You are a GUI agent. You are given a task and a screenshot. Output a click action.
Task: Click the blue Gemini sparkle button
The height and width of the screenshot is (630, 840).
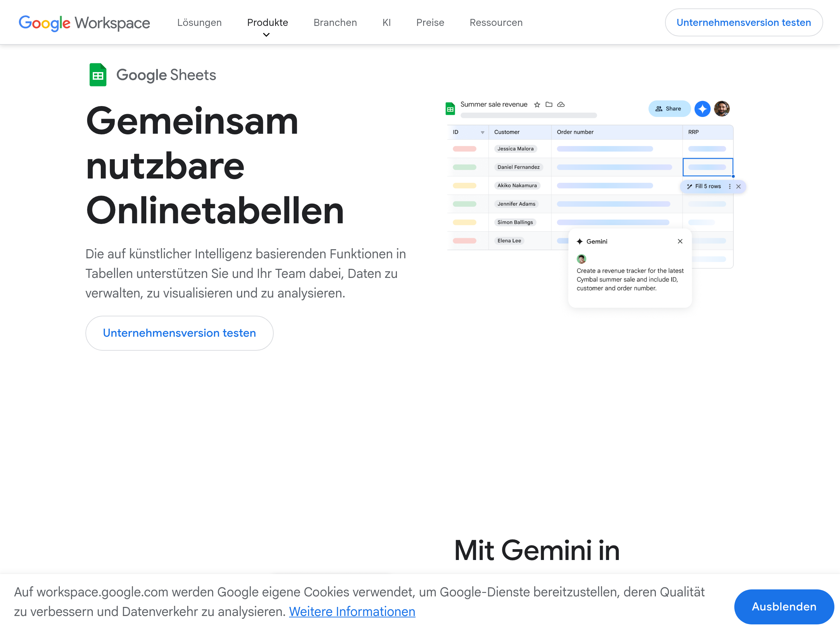(x=702, y=109)
